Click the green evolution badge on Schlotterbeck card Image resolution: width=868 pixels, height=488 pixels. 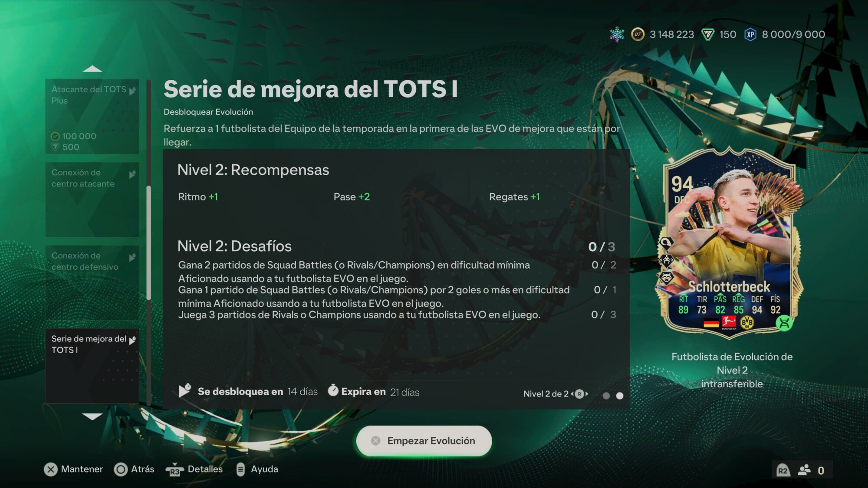click(x=784, y=323)
